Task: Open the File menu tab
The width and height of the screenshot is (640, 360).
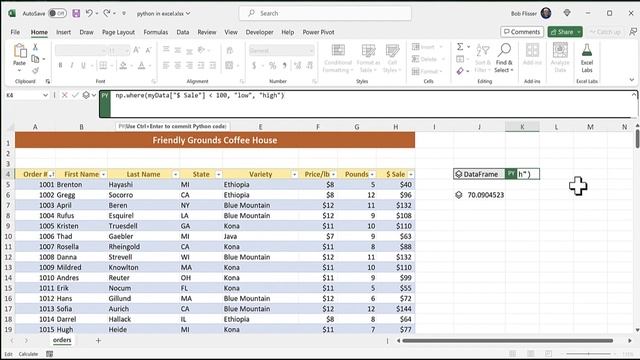Action: [x=15, y=32]
